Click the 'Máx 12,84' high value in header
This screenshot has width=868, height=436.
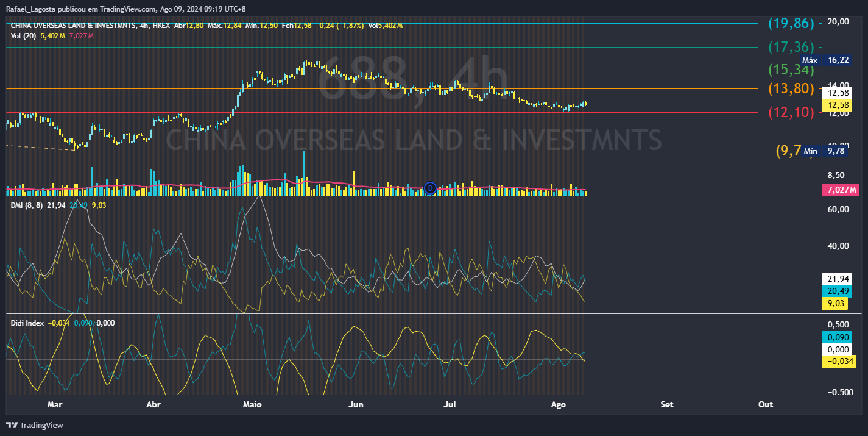click(x=225, y=26)
